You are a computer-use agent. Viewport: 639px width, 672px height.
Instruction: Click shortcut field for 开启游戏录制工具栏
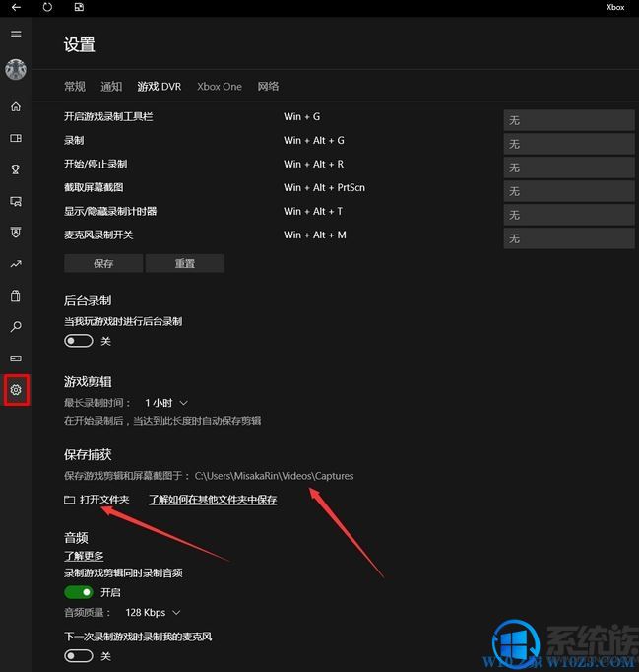coord(569,120)
